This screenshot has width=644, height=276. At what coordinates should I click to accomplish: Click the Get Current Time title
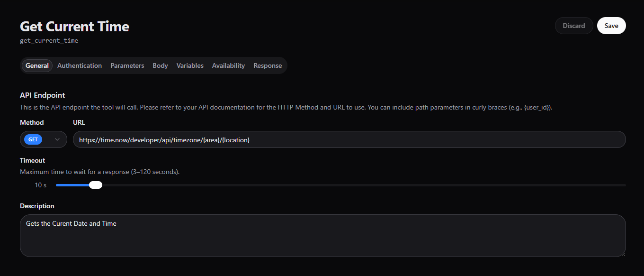[x=74, y=27]
